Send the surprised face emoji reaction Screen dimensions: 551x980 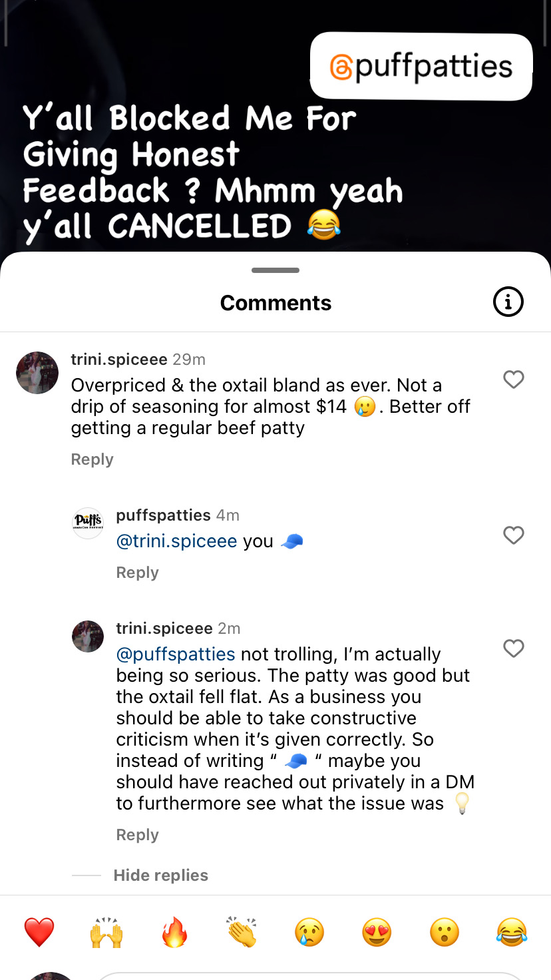pos(445,931)
